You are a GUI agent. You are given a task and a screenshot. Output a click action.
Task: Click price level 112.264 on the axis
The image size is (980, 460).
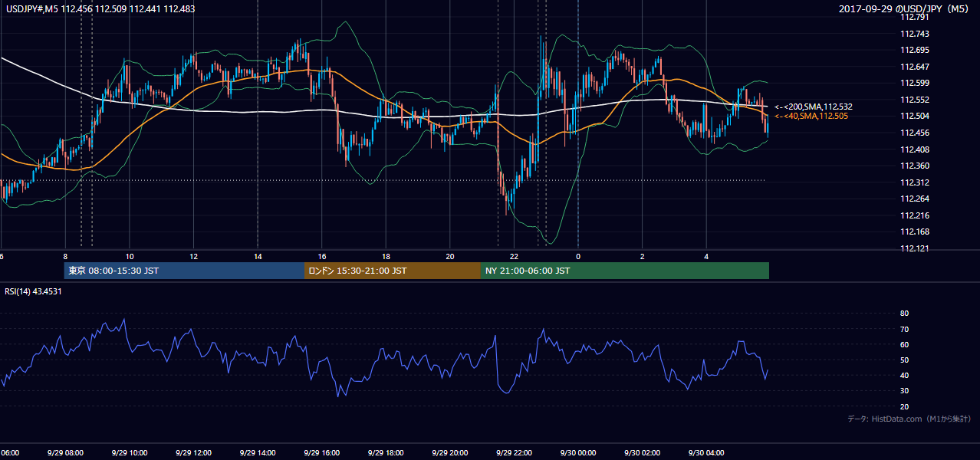(x=915, y=199)
